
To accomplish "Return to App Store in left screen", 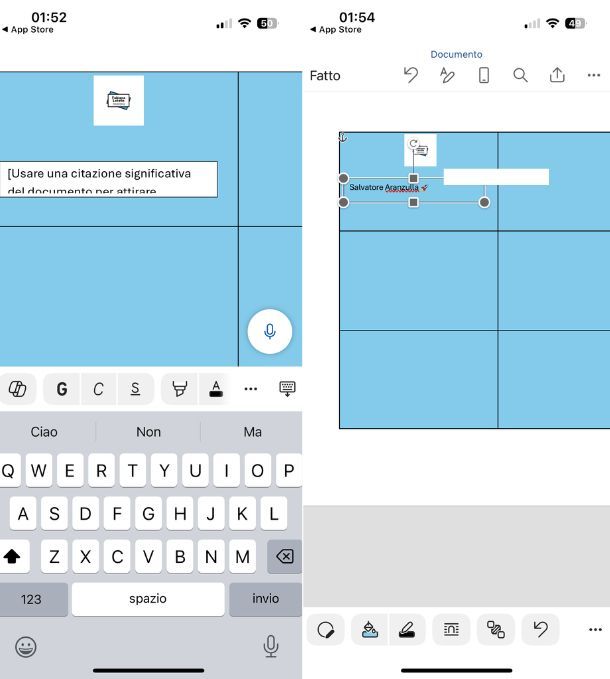I will (x=28, y=29).
